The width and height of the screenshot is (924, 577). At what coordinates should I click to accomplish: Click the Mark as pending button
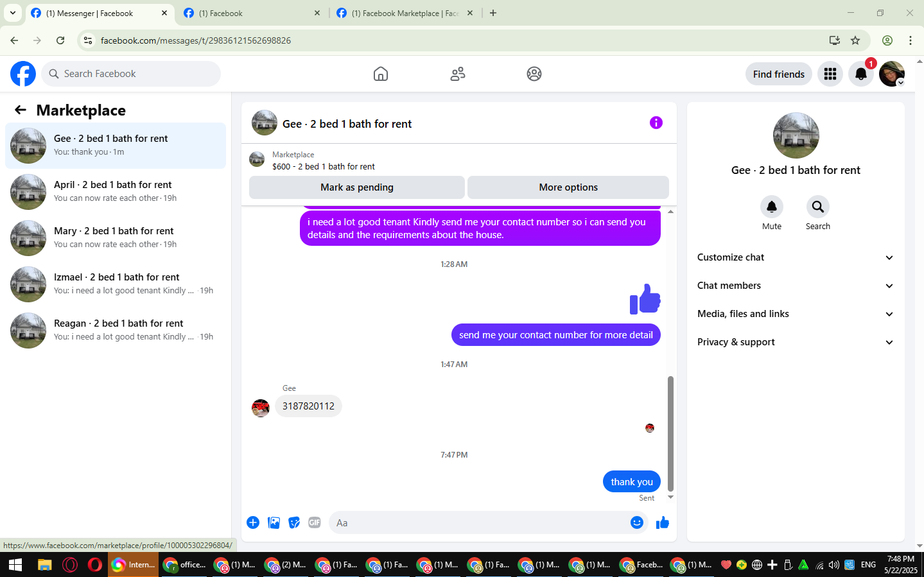coord(357,187)
